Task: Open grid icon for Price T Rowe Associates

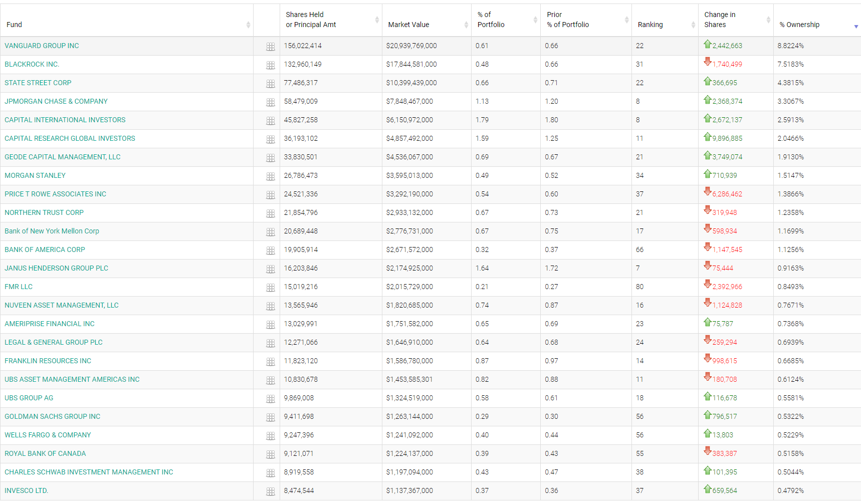Action: [x=271, y=195]
